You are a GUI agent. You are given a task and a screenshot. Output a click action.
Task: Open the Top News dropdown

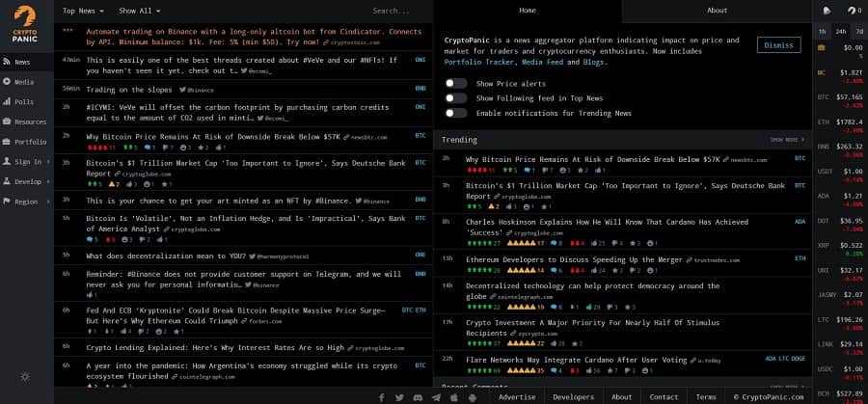pyautogui.click(x=83, y=11)
